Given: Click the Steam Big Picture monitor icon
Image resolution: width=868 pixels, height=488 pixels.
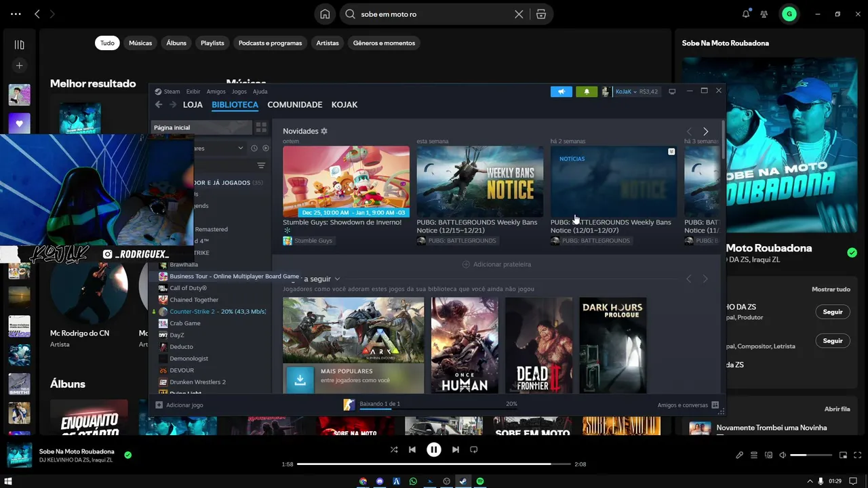Looking at the screenshot, I should [672, 91].
